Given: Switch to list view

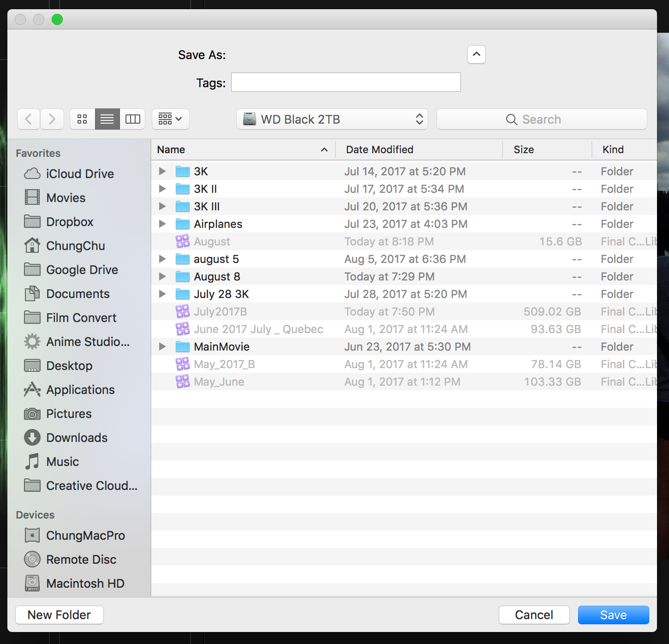Looking at the screenshot, I should point(108,119).
